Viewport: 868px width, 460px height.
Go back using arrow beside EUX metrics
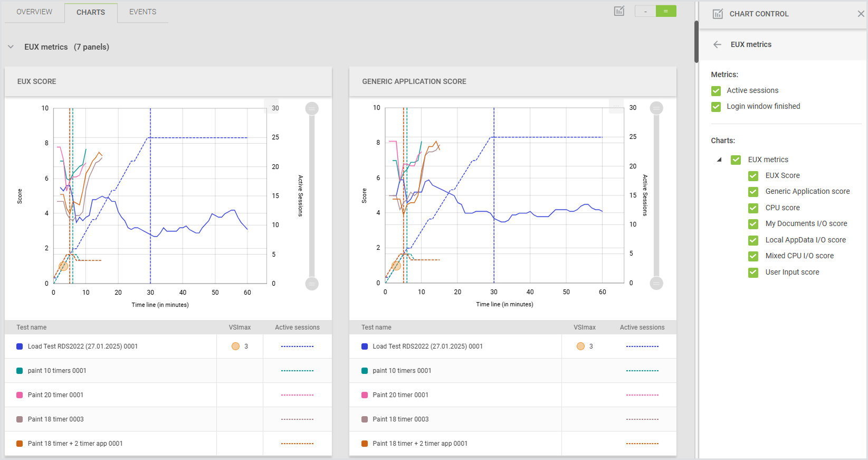pos(717,44)
